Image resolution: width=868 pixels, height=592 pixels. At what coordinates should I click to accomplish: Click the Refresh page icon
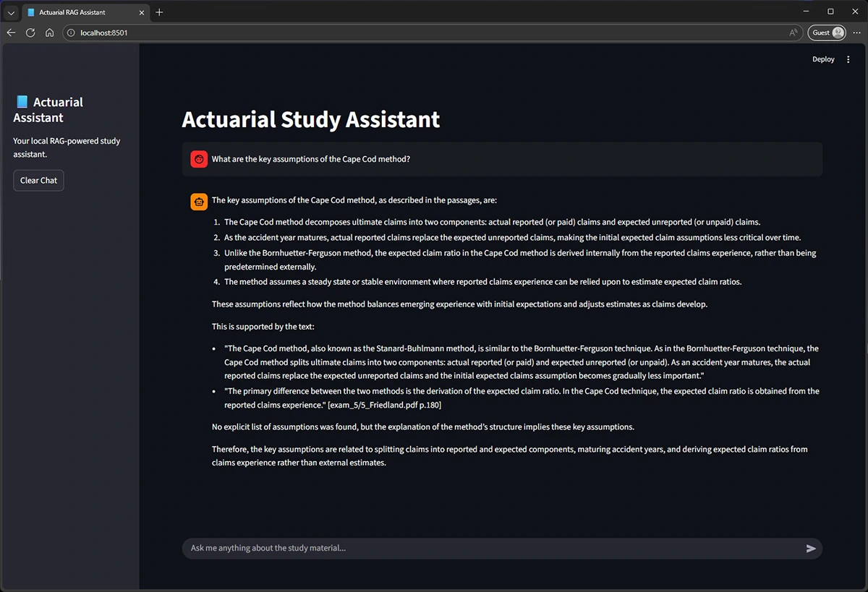coord(30,33)
